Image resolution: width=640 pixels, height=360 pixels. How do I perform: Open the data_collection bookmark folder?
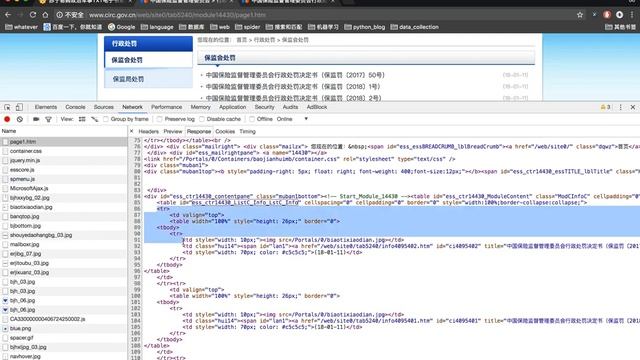pos(415,27)
